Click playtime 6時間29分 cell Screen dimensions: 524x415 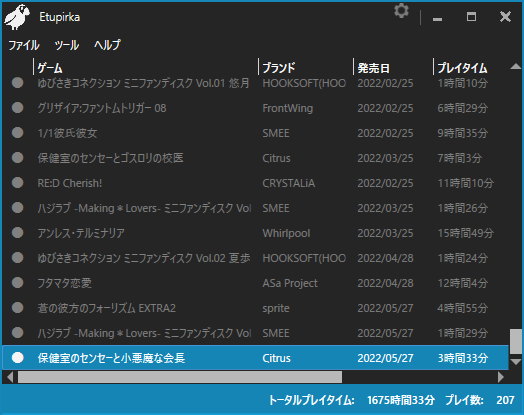463,108
